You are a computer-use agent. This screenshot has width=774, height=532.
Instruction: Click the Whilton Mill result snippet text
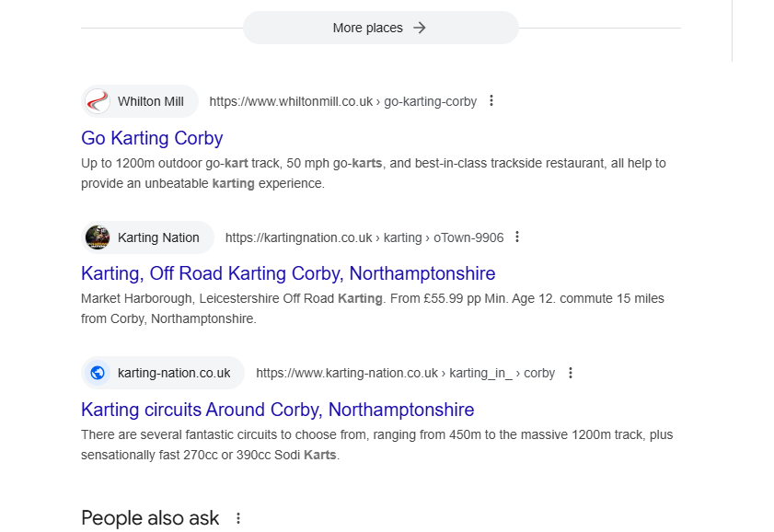373,173
